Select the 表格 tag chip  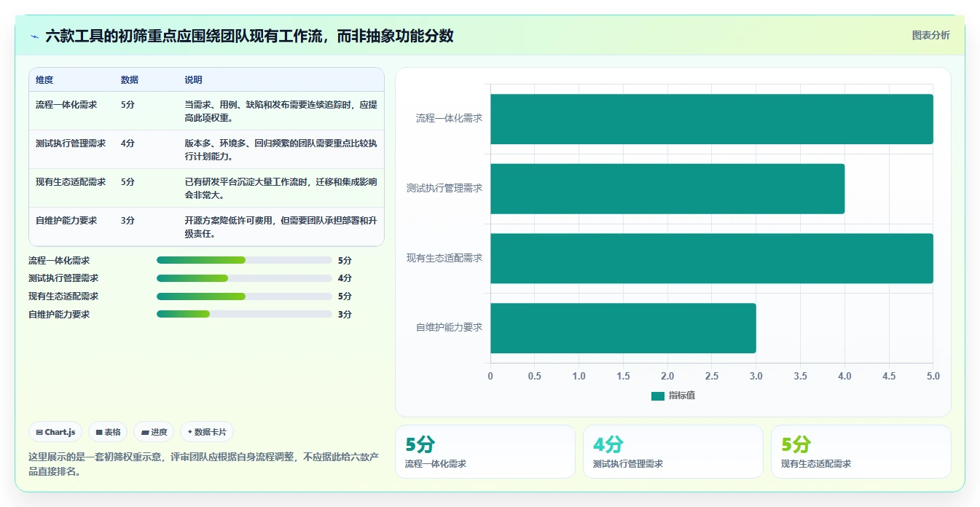(108, 432)
